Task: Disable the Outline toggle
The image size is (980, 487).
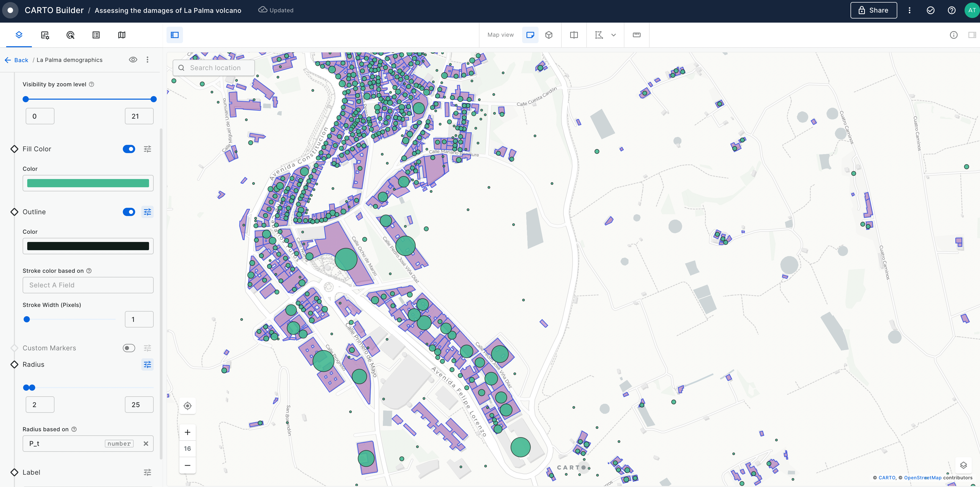Action: [x=128, y=212]
